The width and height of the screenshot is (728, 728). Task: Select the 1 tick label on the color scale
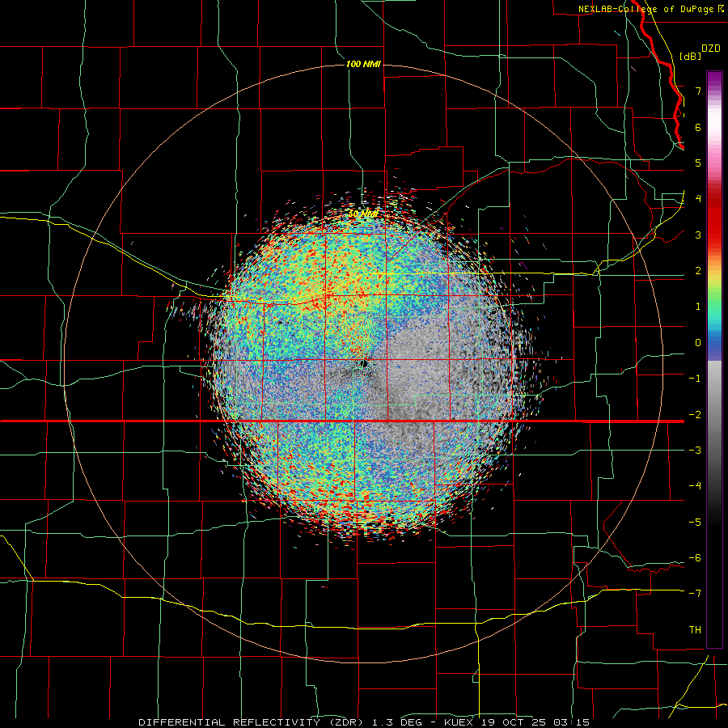[698, 307]
